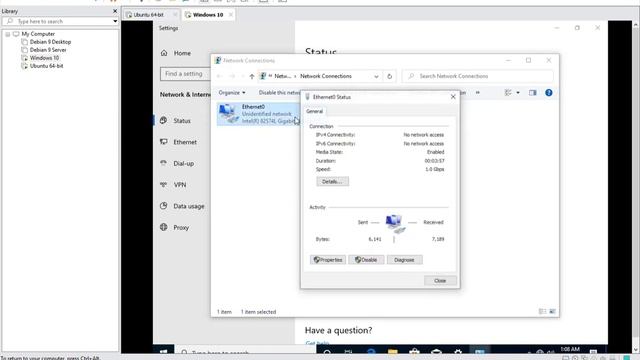Select Ubuntu 64-bit in Library tree
The width and height of the screenshot is (640, 360).
click(x=46, y=66)
